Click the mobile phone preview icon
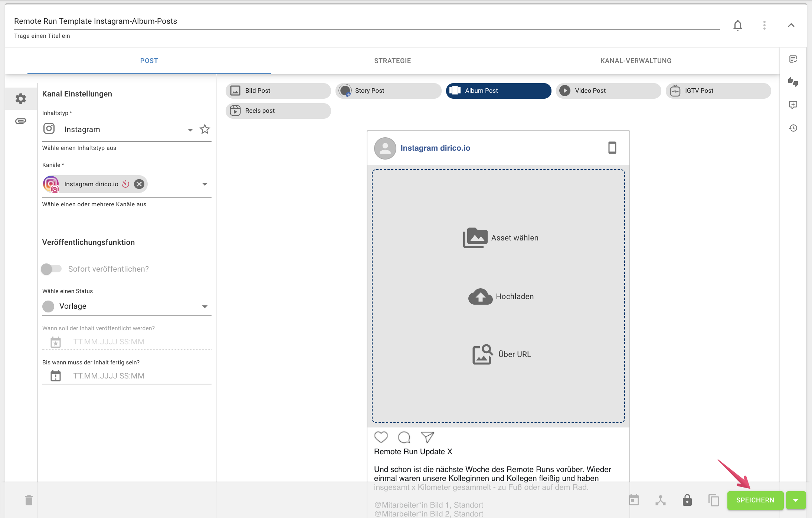 tap(612, 148)
